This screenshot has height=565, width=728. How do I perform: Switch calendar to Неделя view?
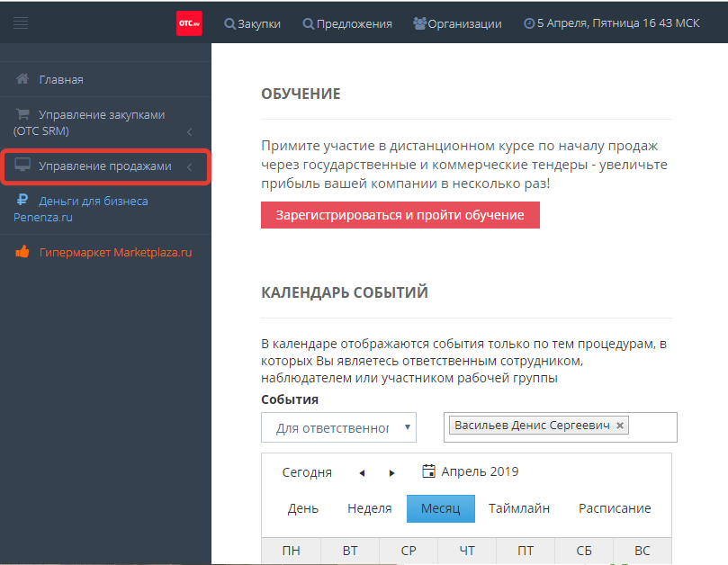pyautogui.click(x=369, y=508)
